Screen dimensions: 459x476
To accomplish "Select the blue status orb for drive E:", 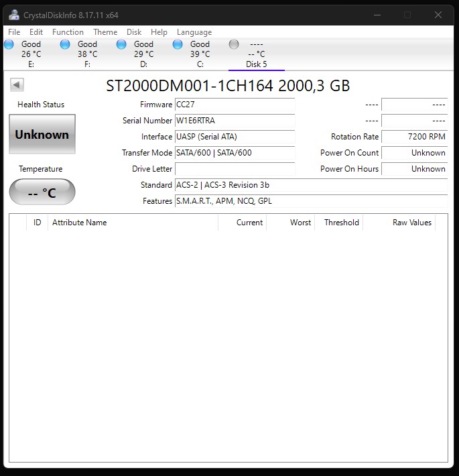I will coord(9,44).
